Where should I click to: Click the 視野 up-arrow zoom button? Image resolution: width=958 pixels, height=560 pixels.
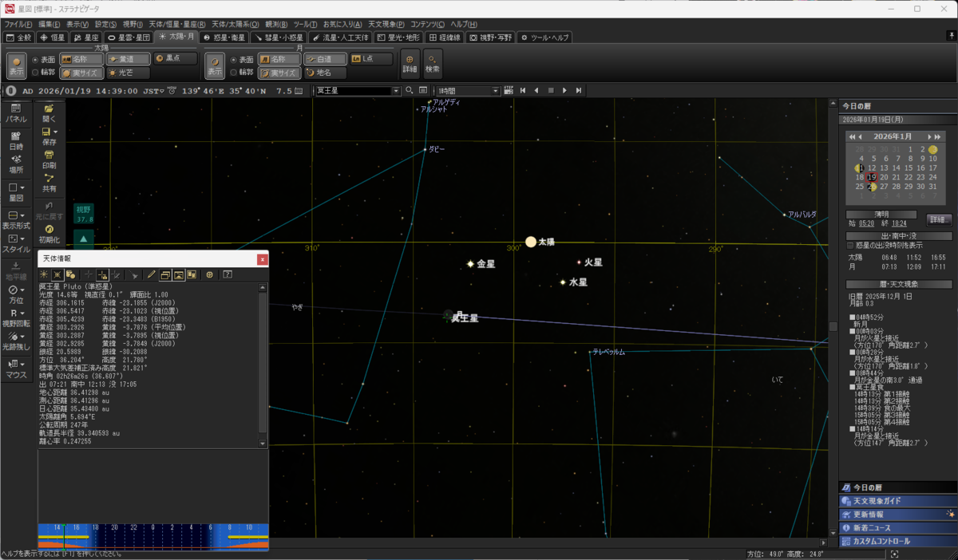[x=84, y=239]
